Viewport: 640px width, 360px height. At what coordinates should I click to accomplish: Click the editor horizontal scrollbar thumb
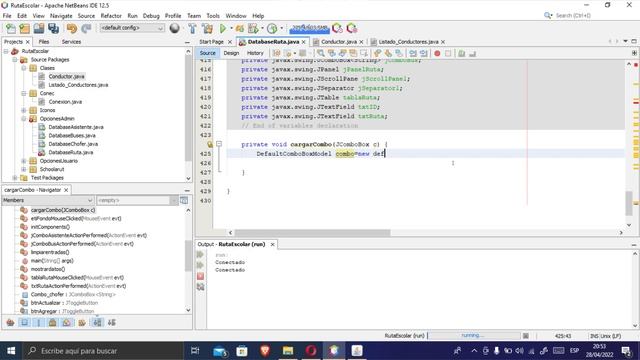tap(312, 233)
